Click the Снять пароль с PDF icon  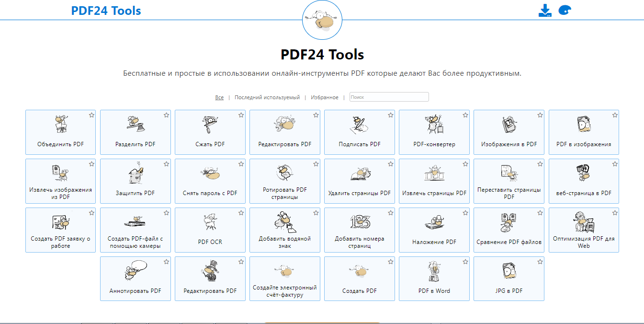[210, 174]
